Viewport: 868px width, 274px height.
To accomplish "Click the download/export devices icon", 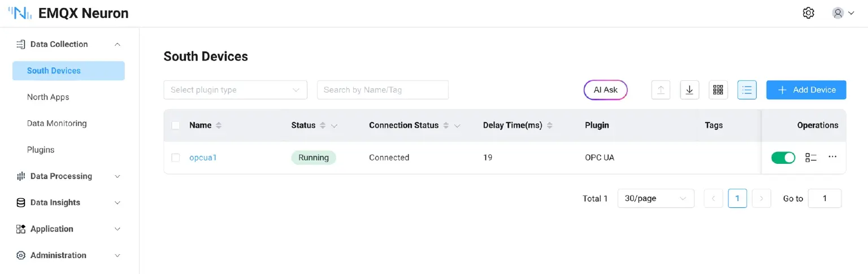I will click(x=689, y=90).
